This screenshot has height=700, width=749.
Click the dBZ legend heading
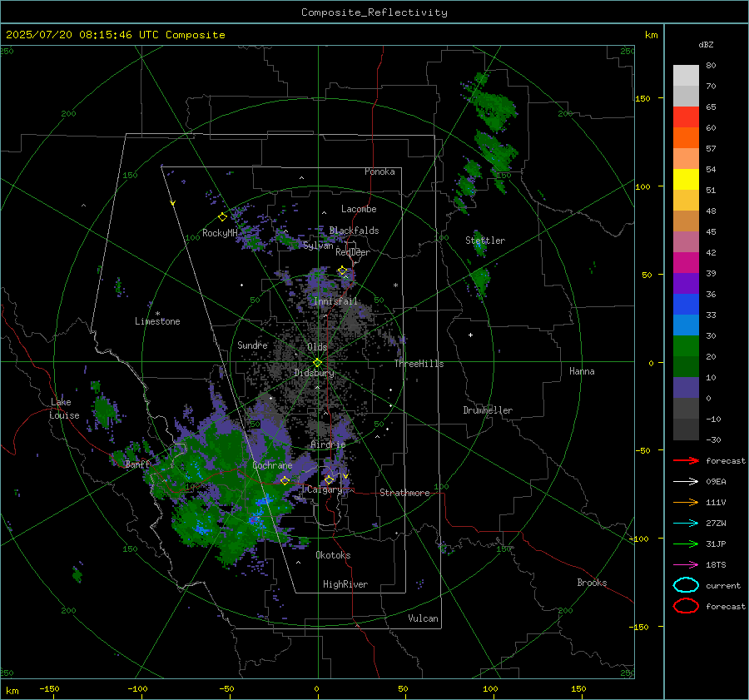pos(706,44)
